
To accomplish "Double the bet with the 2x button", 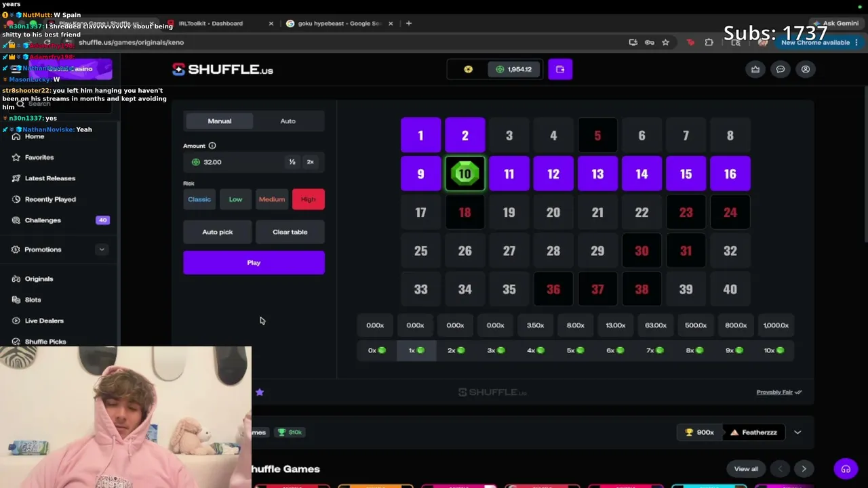I will tap(311, 162).
